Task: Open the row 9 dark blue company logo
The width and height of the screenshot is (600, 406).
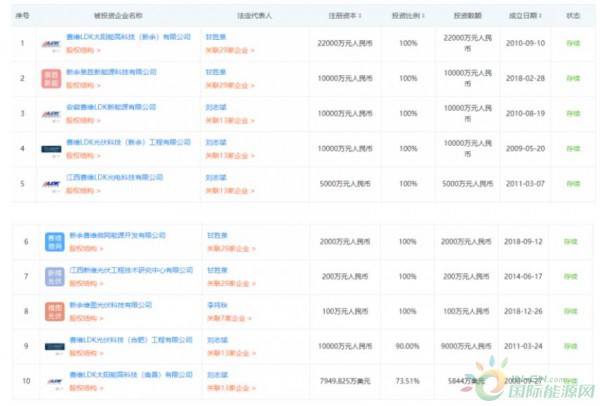Action: tap(55, 347)
